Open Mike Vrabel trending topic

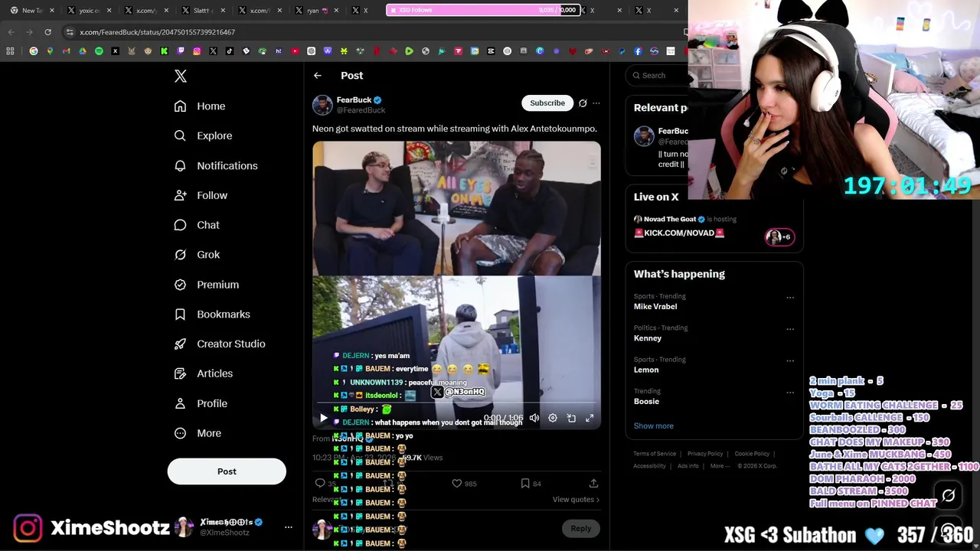pos(655,306)
